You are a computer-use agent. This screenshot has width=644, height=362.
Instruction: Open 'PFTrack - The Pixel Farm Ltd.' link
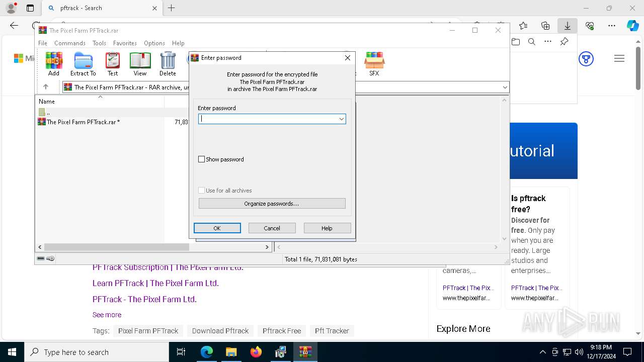click(x=144, y=299)
